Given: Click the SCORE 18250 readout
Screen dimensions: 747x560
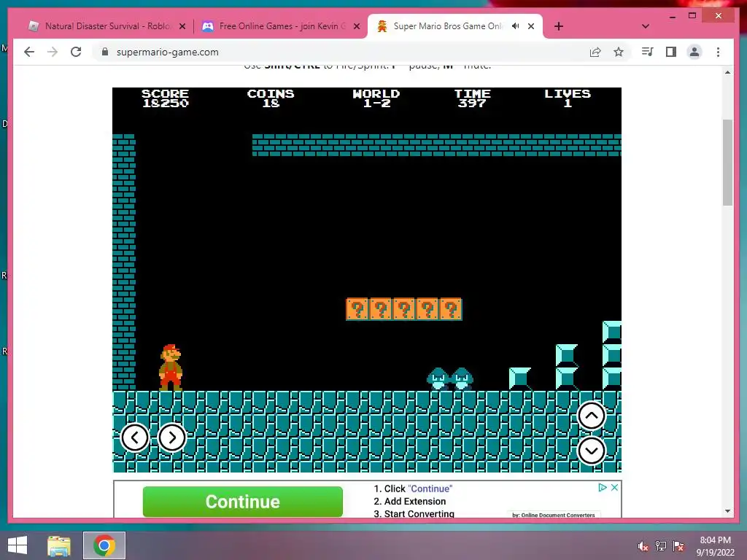Looking at the screenshot, I should click(x=166, y=98).
